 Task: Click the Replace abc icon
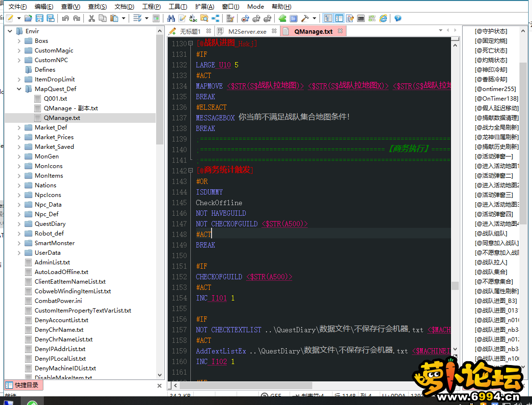tap(193, 18)
